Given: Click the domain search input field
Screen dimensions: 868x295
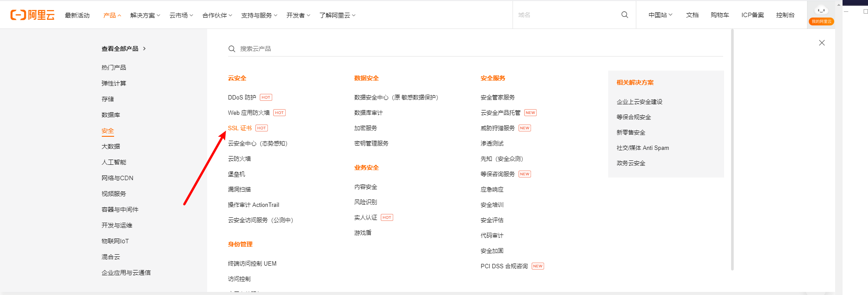Looking at the screenshot, I should click(x=566, y=15).
